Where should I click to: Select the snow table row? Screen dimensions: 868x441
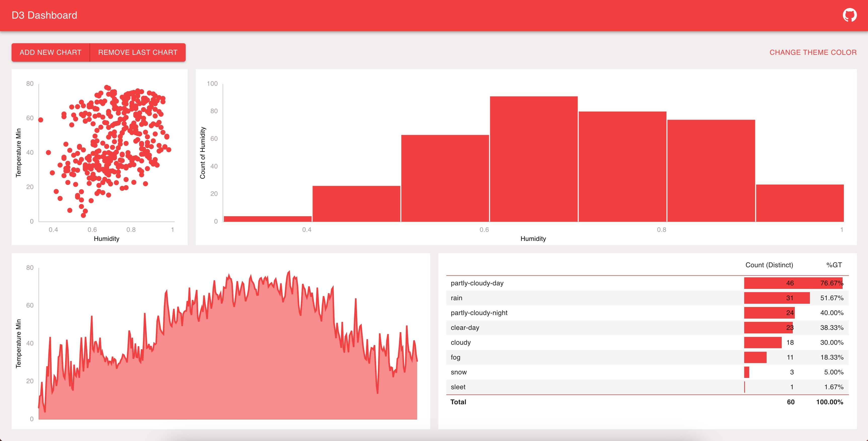click(x=459, y=372)
